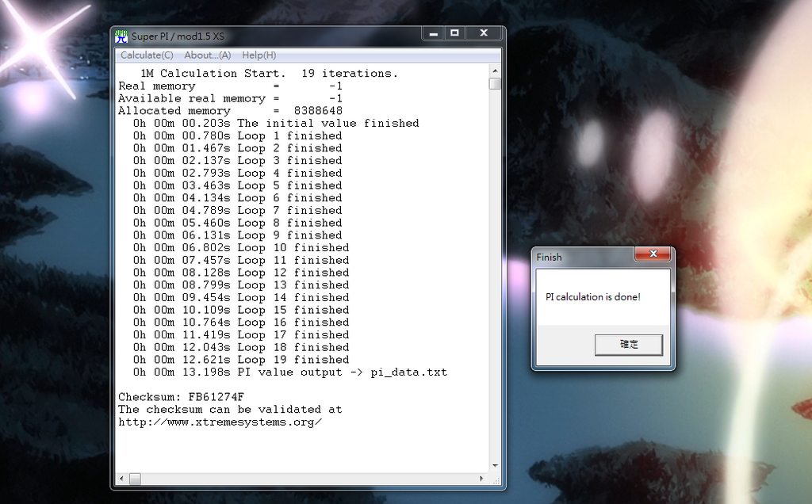
Task: Click the Super PI icon in title bar
Action: 121,36
